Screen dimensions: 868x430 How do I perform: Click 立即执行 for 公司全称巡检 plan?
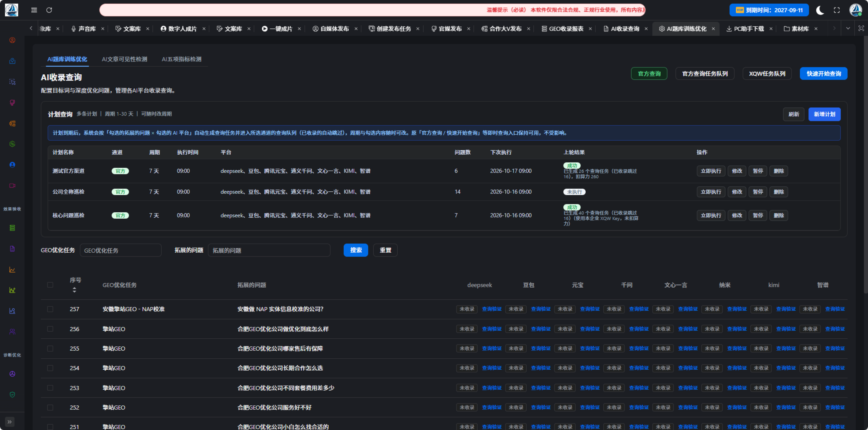pyautogui.click(x=711, y=192)
